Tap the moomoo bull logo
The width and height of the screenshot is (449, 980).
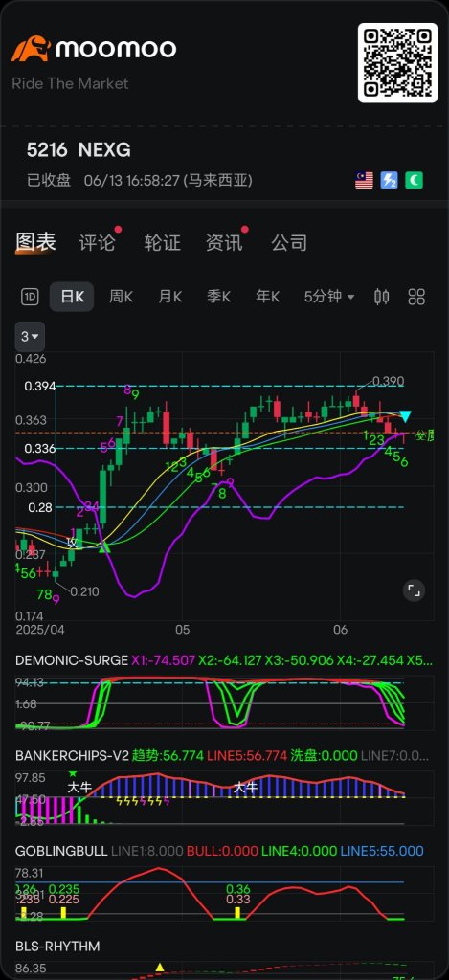click(x=31, y=49)
